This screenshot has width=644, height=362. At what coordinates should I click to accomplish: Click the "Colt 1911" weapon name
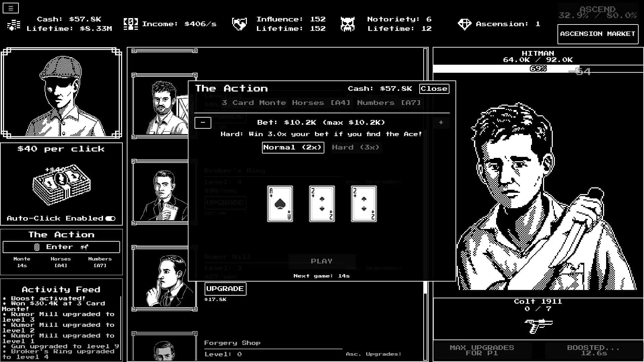pyautogui.click(x=538, y=302)
